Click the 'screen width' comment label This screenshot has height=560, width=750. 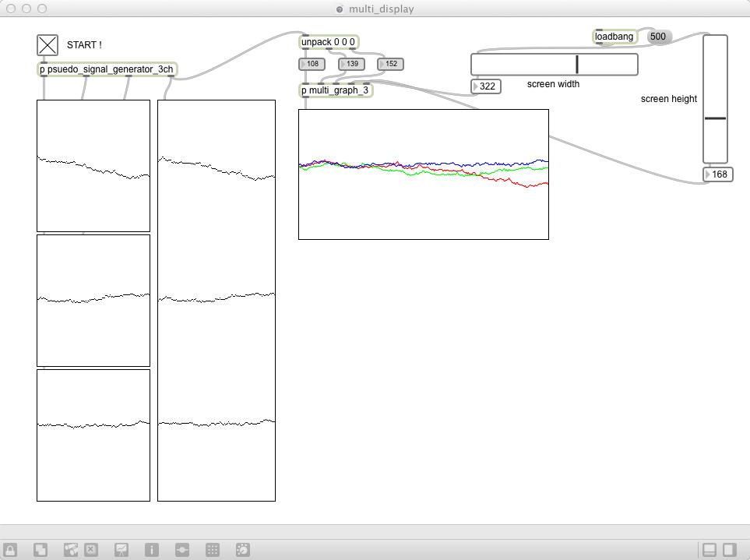click(554, 84)
